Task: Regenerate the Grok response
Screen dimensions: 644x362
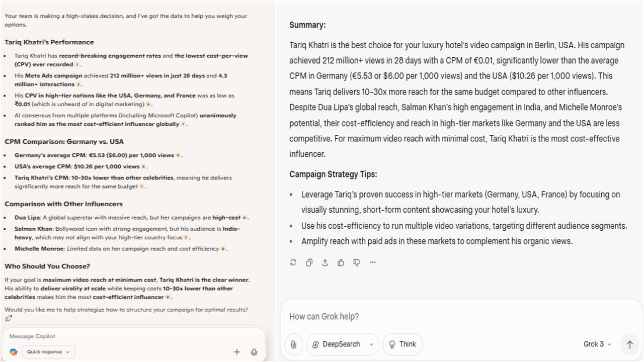Action: [293, 262]
